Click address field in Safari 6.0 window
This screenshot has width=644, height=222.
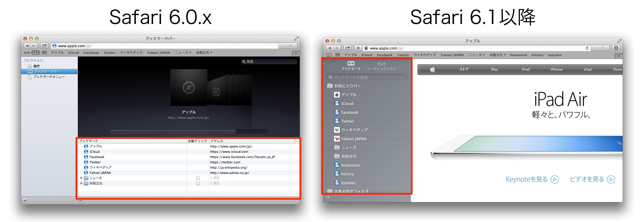point(165,46)
